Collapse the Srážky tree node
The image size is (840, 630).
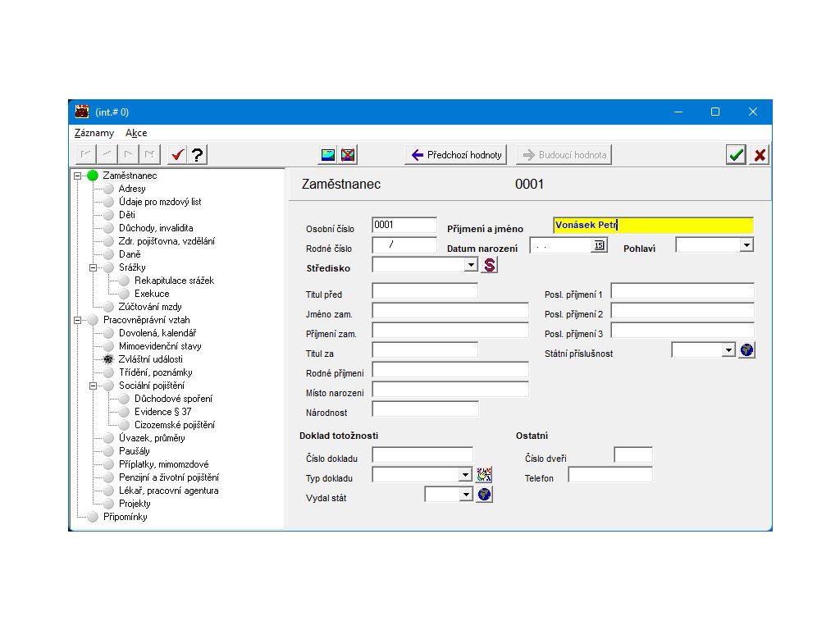[94, 267]
